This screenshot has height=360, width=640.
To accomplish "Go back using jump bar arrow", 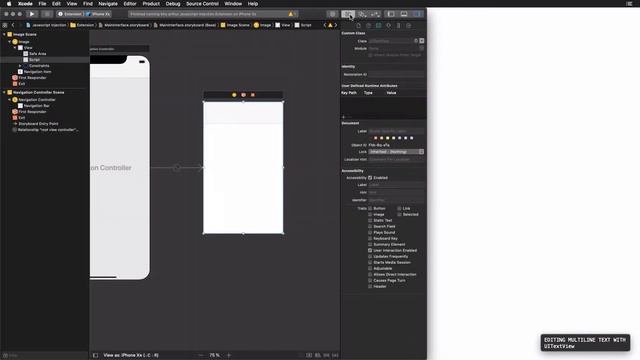I will point(13,25).
